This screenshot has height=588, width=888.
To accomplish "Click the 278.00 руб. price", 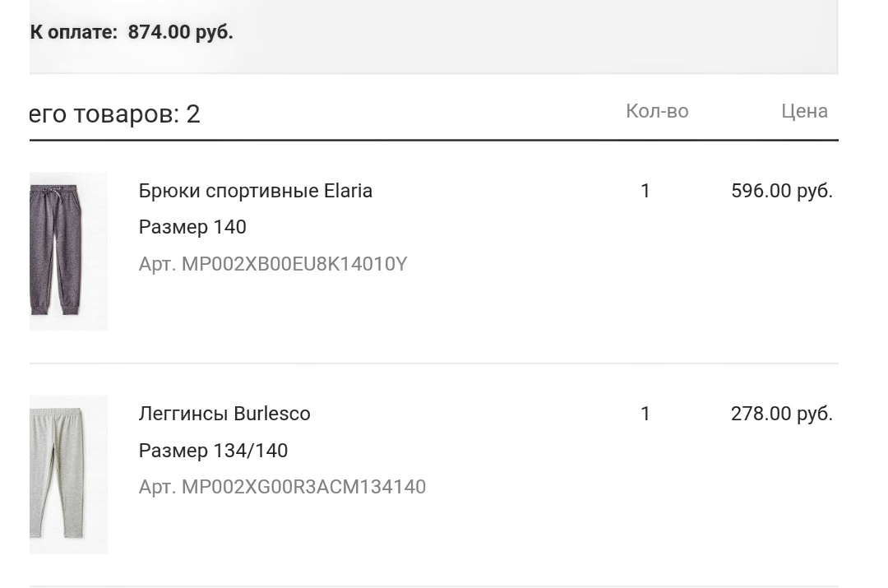I will coord(782,414).
